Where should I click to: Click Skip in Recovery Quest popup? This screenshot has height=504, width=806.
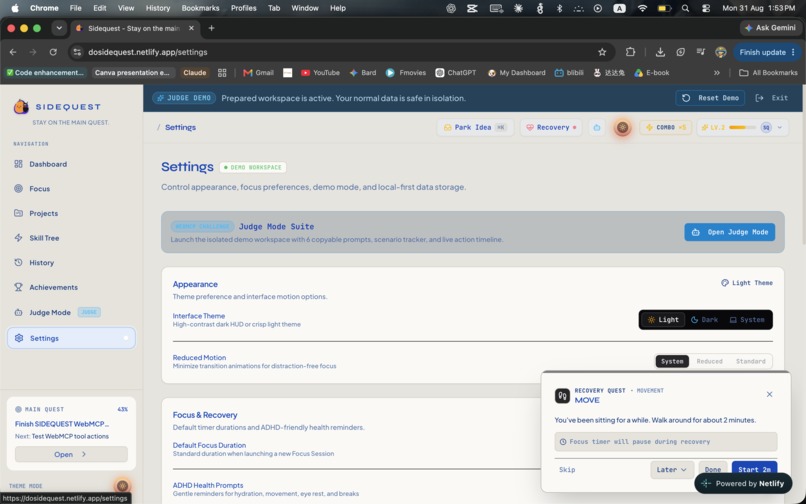coord(567,470)
